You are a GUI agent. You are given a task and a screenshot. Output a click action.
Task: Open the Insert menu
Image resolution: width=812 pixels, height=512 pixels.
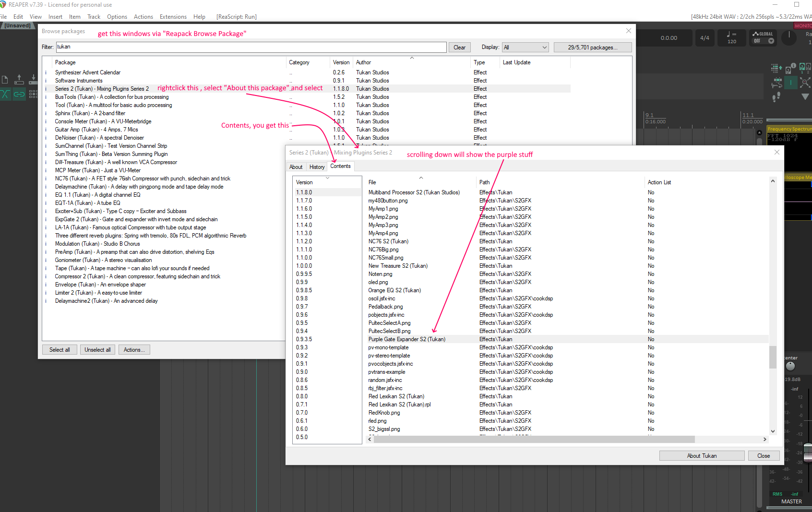55,17
